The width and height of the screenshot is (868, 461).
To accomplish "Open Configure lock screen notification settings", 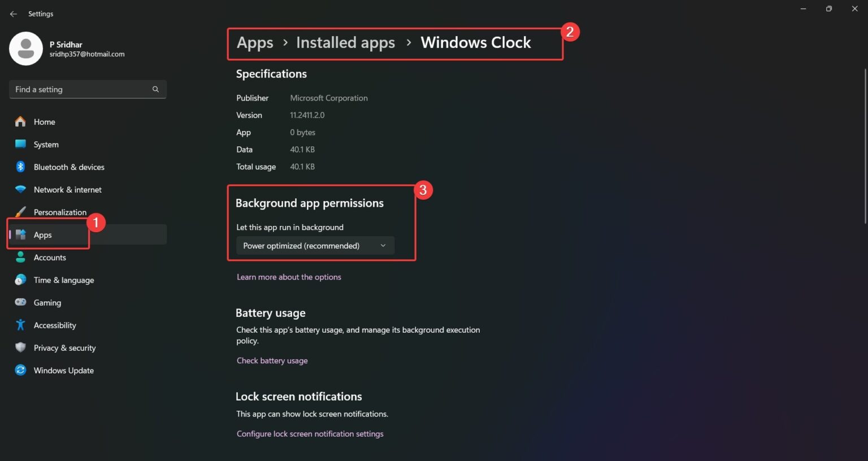I will tap(310, 433).
